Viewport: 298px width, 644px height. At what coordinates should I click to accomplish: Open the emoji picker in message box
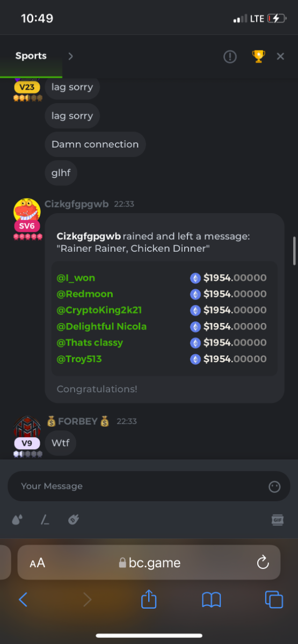pos(274,486)
